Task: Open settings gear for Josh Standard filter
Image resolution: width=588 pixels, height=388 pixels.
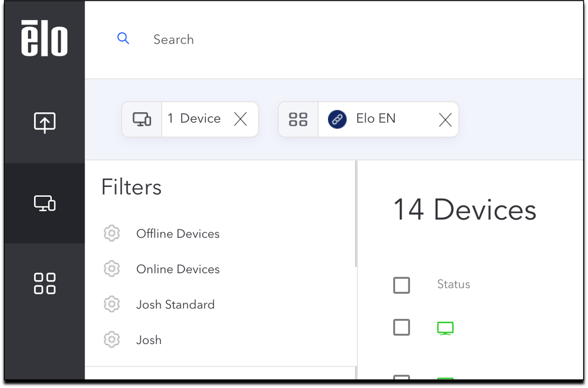Action: tap(112, 304)
